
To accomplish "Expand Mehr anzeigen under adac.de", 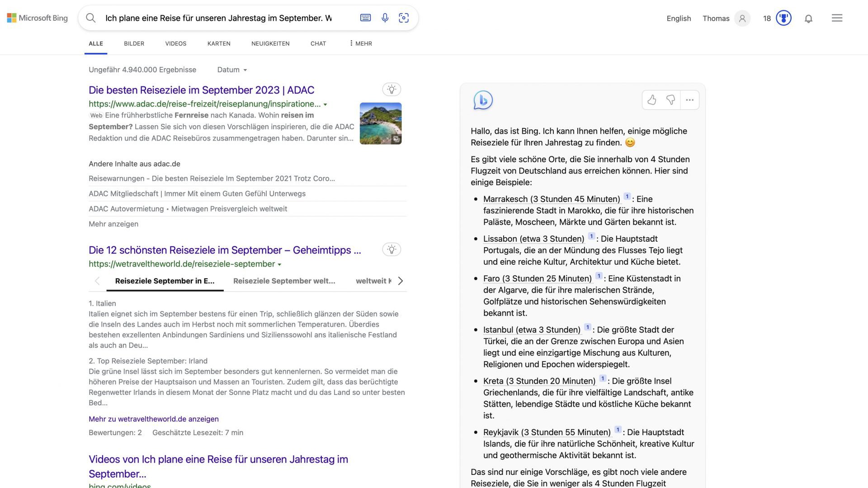I will tap(113, 224).
